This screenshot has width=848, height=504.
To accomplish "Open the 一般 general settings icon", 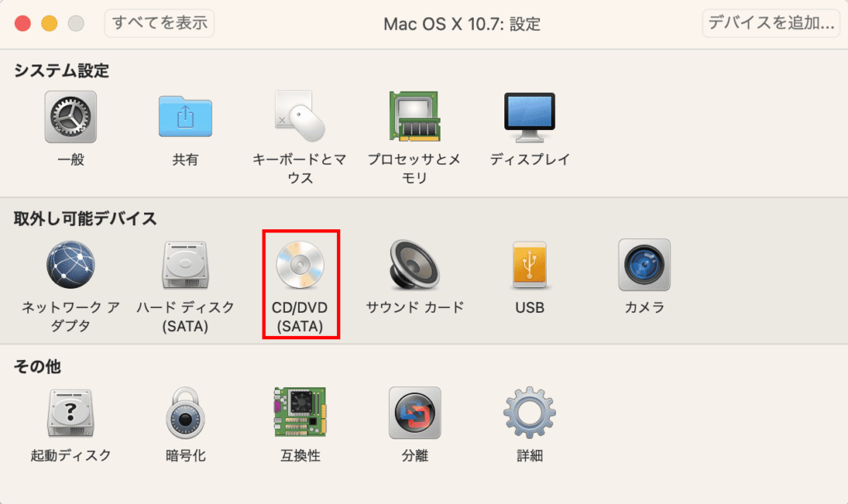I will tap(71, 118).
